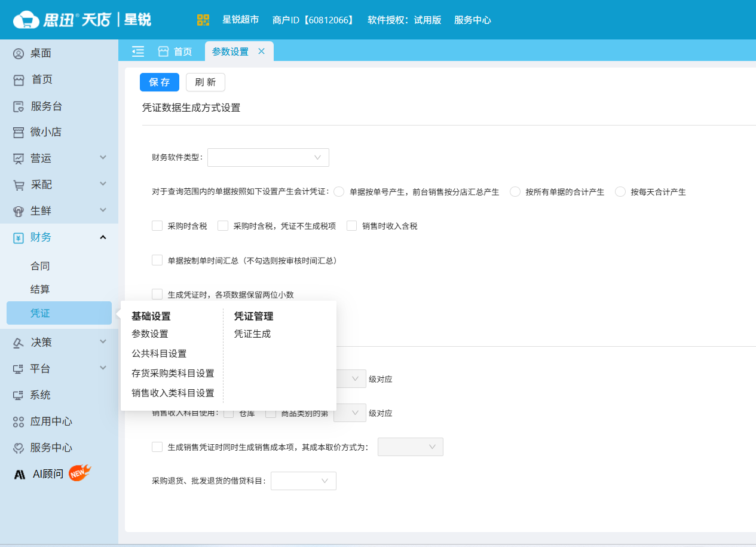Click the 首页 sidebar shop icon

[19, 80]
